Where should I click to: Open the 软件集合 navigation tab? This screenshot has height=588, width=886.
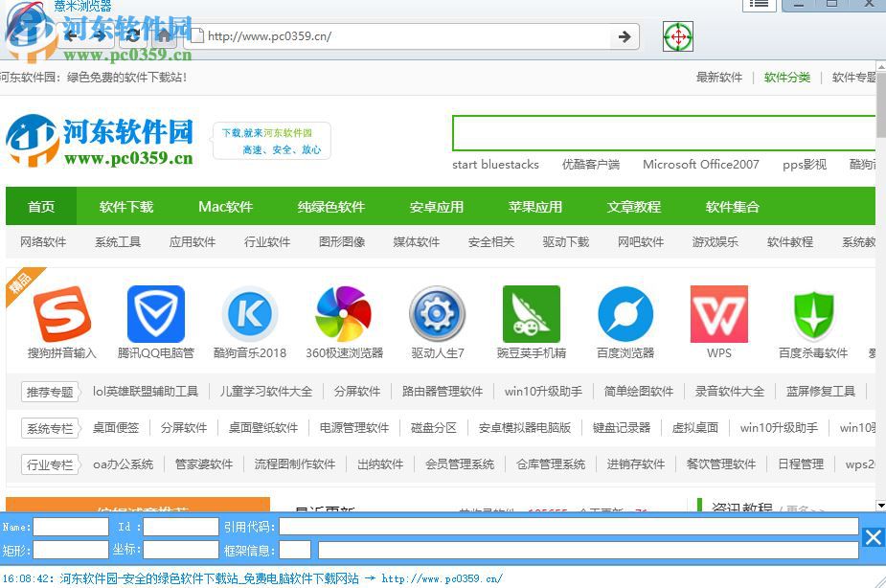pos(733,207)
